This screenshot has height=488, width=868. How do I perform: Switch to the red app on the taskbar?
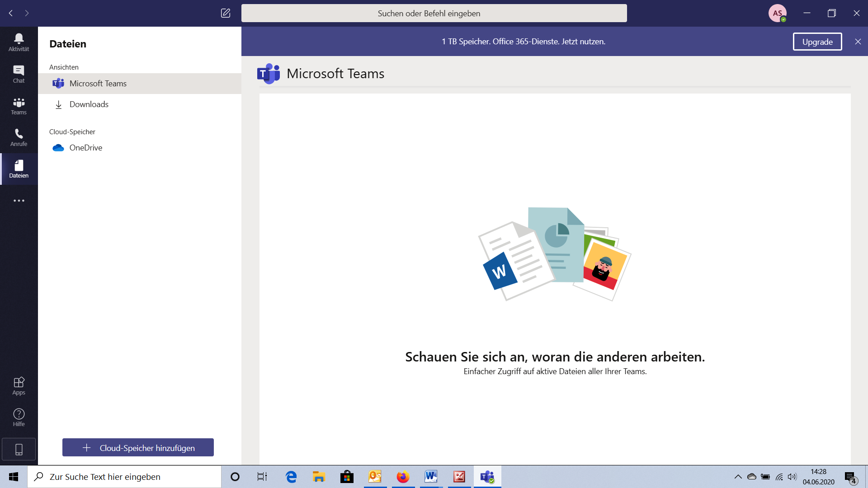pyautogui.click(x=459, y=477)
